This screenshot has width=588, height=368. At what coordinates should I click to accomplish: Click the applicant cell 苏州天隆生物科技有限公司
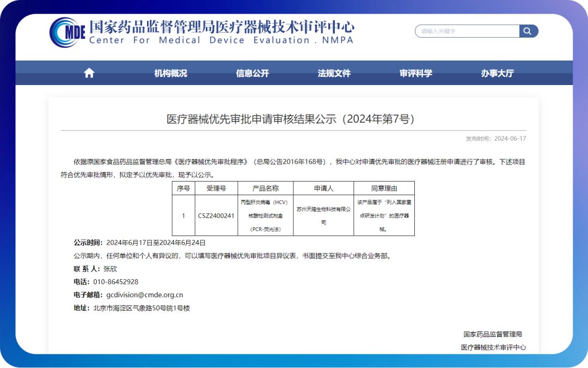pyautogui.click(x=323, y=215)
